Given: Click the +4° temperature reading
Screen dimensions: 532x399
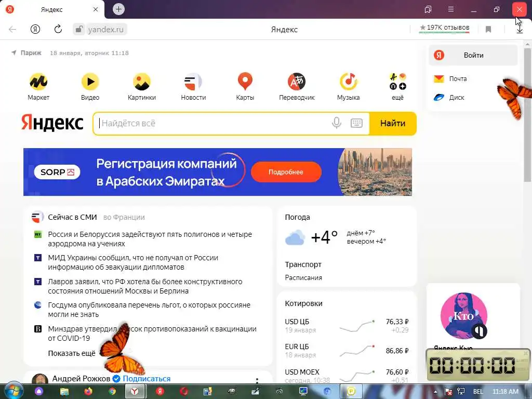Looking at the screenshot, I should pyautogui.click(x=324, y=237).
